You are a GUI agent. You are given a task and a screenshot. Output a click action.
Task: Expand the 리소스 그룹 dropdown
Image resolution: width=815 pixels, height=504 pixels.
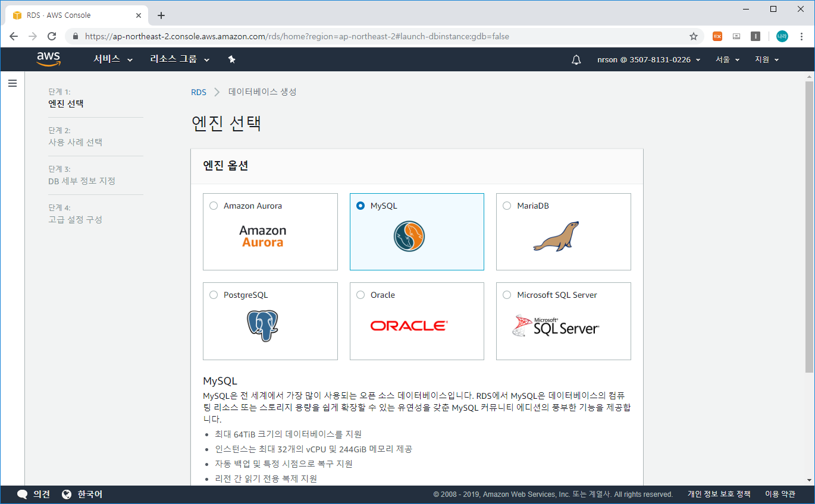point(180,59)
